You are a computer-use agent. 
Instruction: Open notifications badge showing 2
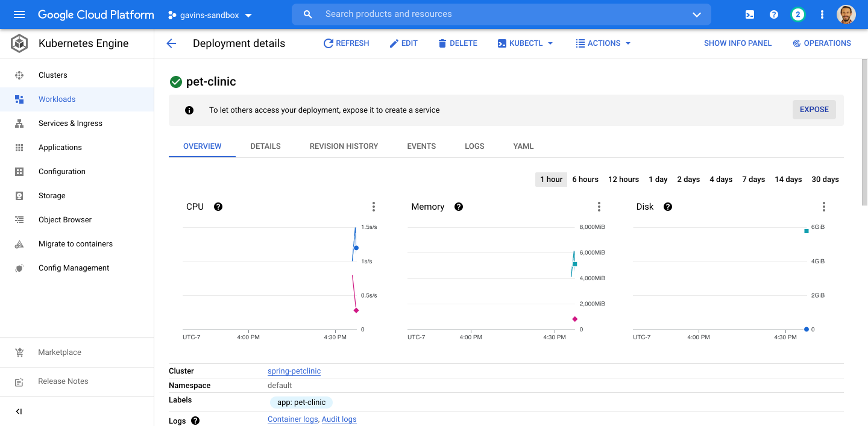797,14
